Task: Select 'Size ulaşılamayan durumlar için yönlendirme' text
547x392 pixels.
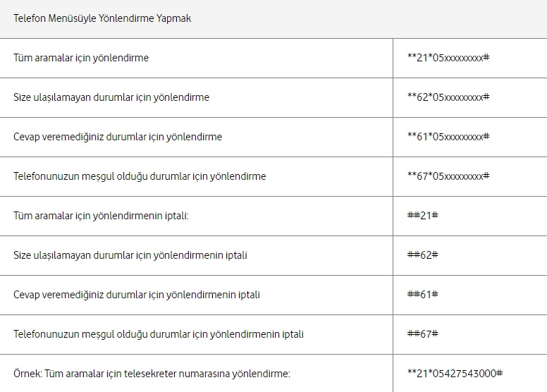Action: pyautogui.click(x=111, y=97)
